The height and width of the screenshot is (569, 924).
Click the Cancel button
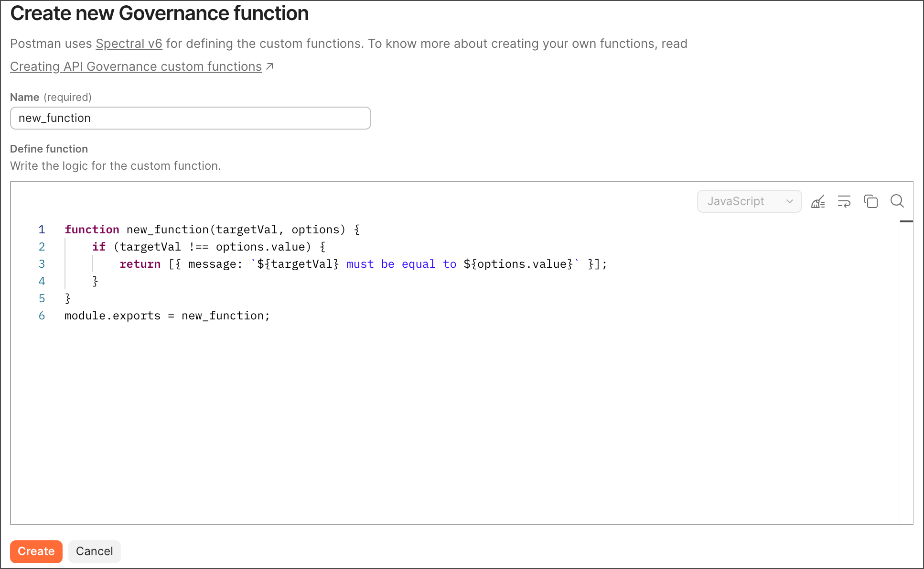point(94,551)
